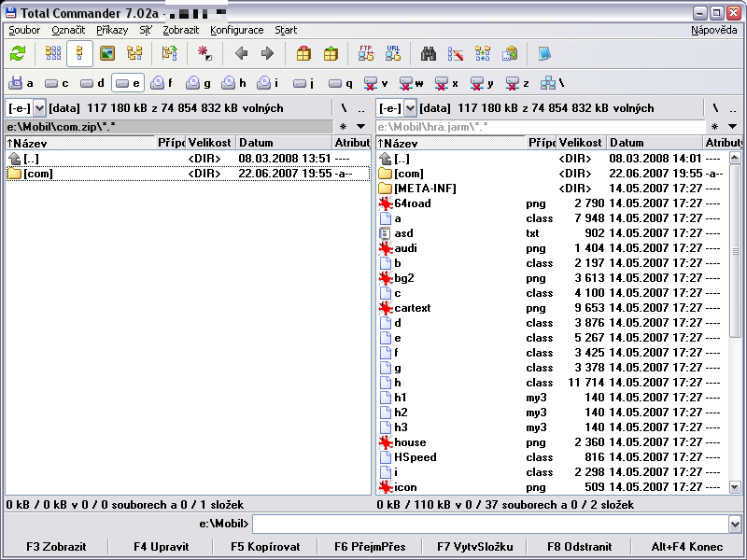Open the command line history dropdown

tap(735, 525)
